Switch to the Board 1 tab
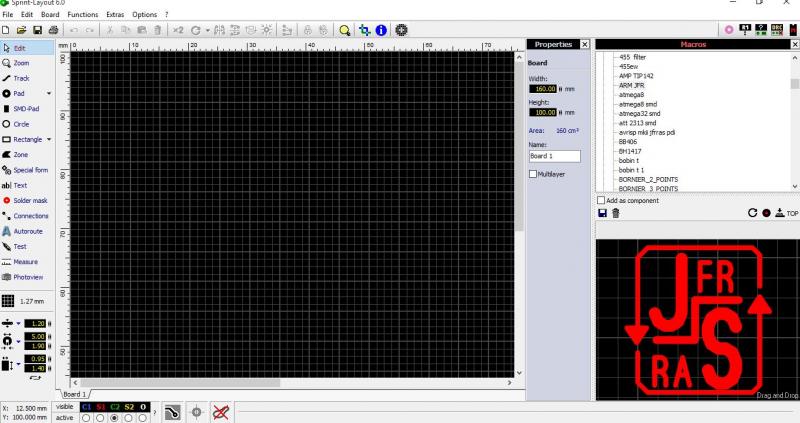 point(74,394)
